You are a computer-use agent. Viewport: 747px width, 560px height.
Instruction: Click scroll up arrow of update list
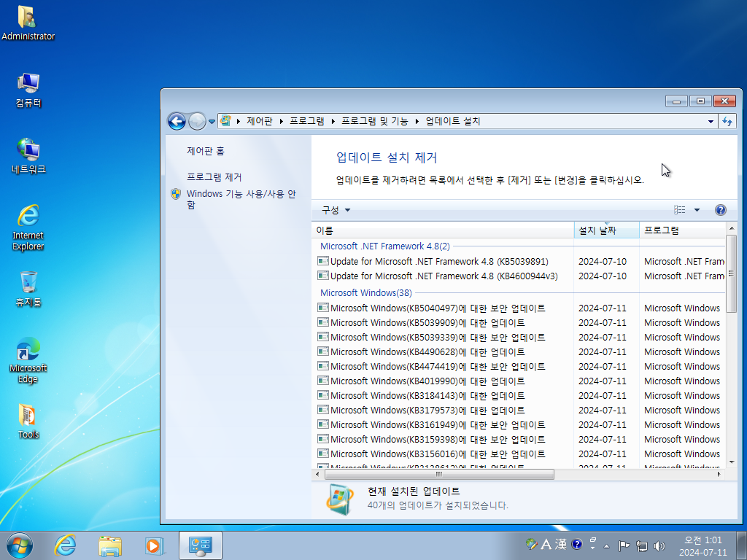click(x=732, y=229)
